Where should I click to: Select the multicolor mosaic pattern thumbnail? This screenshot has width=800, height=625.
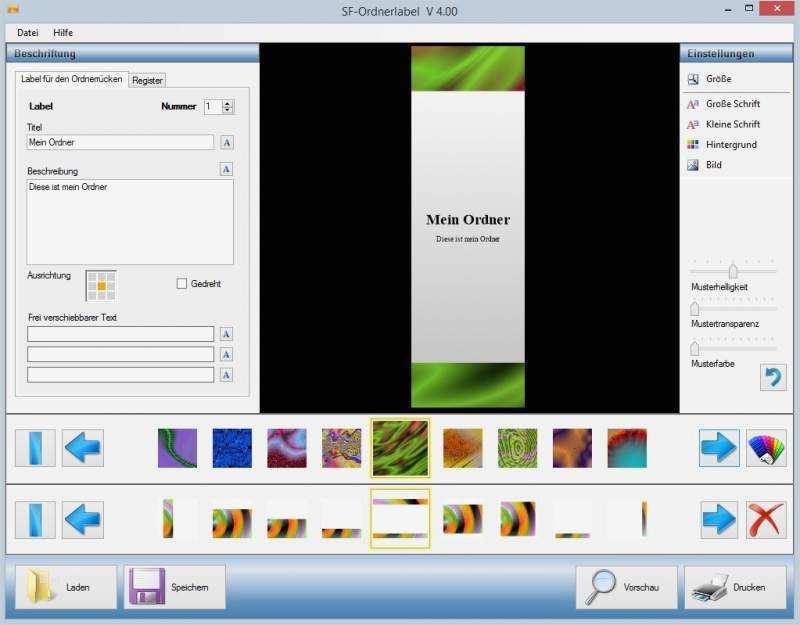(341, 448)
